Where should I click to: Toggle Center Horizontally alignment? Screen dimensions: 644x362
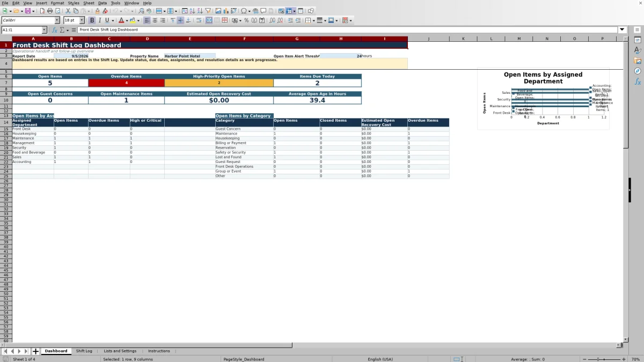(155, 20)
